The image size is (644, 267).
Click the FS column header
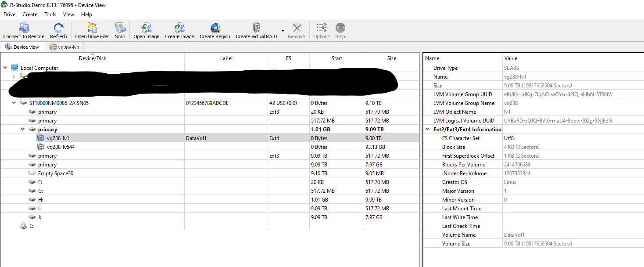click(x=288, y=58)
